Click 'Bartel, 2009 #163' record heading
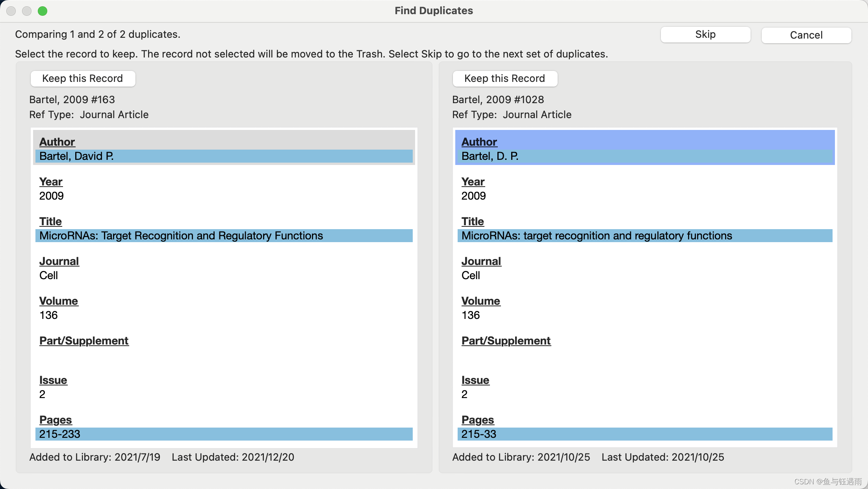The width and height of the screenshot is (868, 489). pyautogui.click(x=72, y=100)
